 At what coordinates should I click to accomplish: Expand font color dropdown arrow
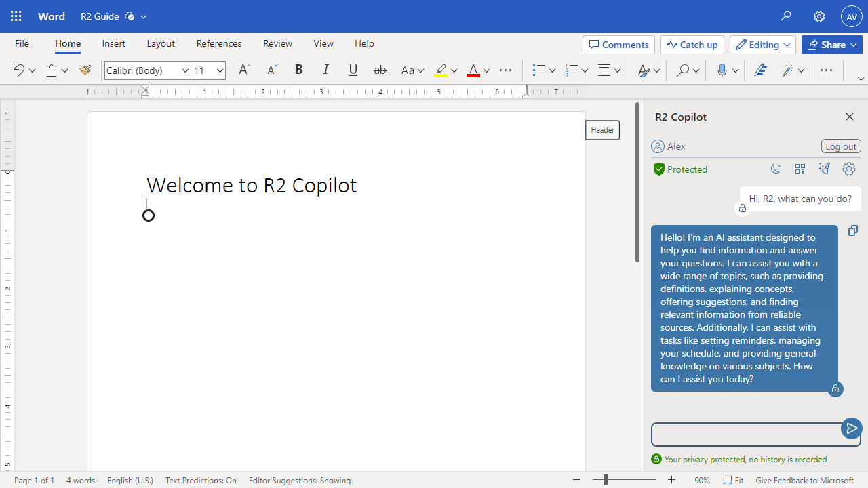(x=487, y=70)
